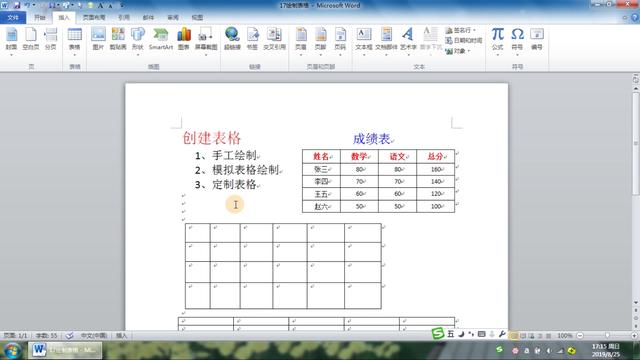Expand the Undo history dropdown arrow
This screenshot has width=640, height=360.
coord(34,6)
